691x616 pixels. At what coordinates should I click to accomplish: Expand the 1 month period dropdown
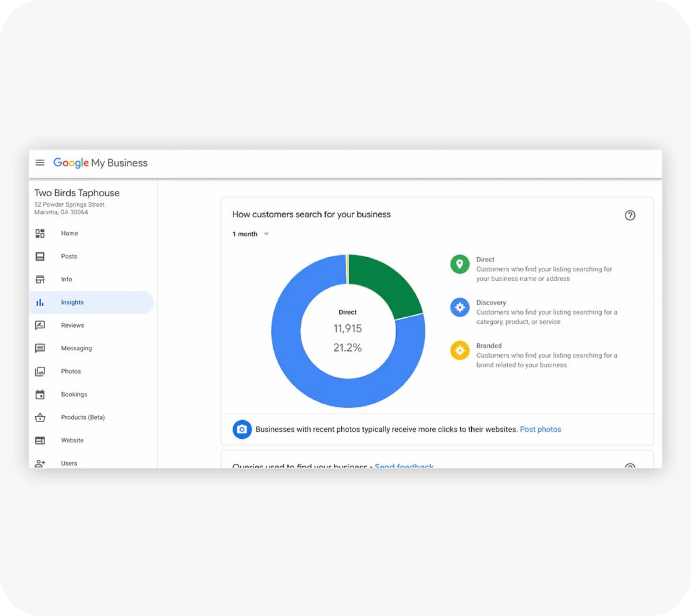pyautogui.click(x=251, y=234)
